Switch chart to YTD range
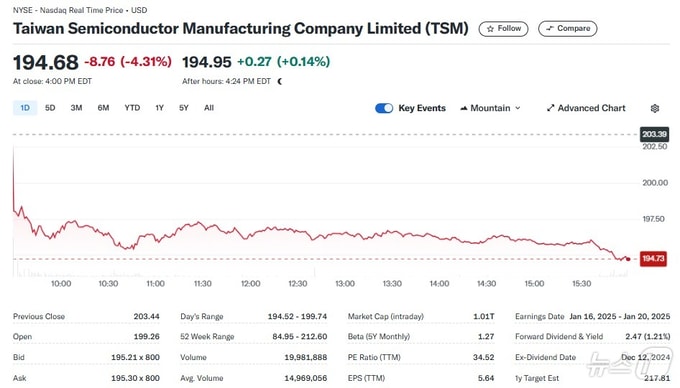 click(132, 108)
